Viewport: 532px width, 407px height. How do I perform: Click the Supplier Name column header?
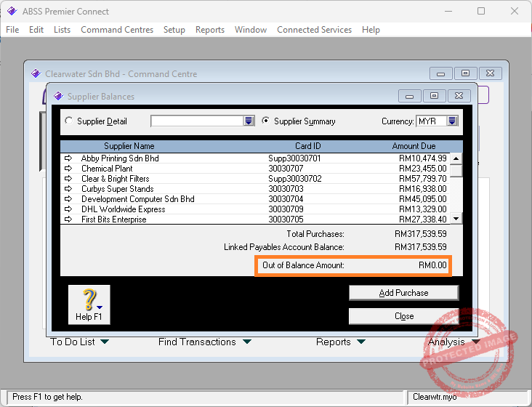pos(129,146)
